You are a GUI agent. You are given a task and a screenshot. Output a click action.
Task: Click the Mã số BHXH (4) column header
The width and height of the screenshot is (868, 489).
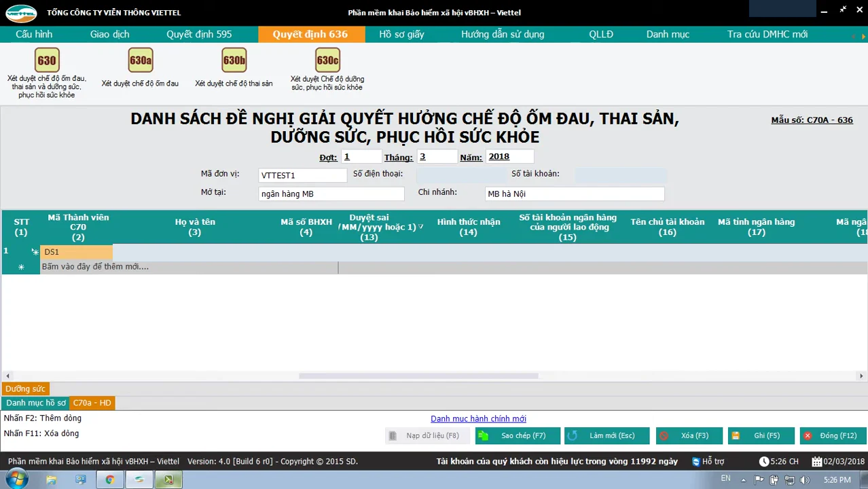click(306, 227)
